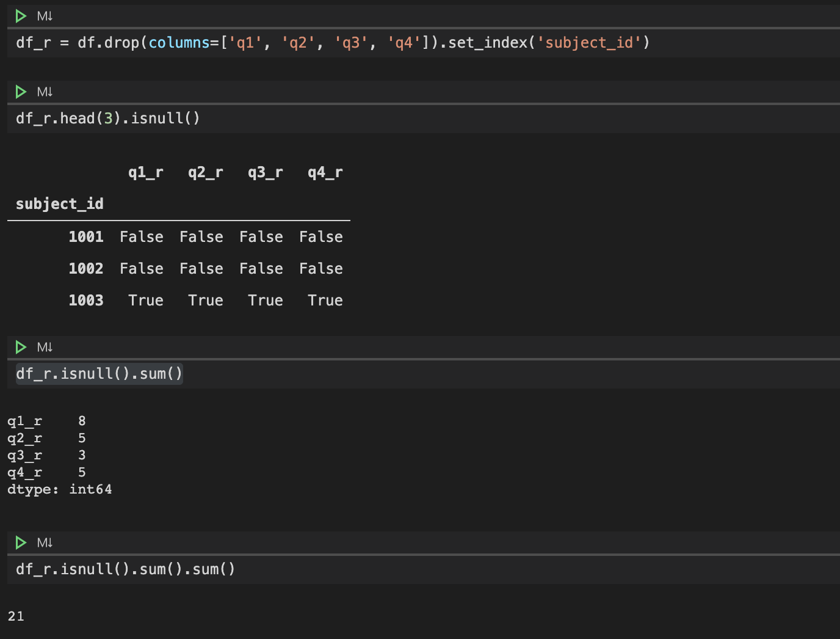The width and height of the screenshot is (840, 639).
Task: Select the row label 1002 in the output table
Action: tap(86, 268)
